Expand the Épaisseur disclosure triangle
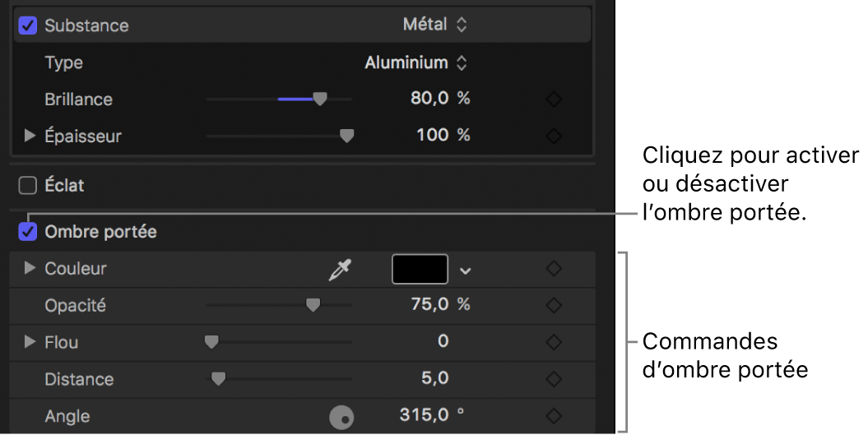This screenshot has width=868, height=435. [x=30, y=136]
